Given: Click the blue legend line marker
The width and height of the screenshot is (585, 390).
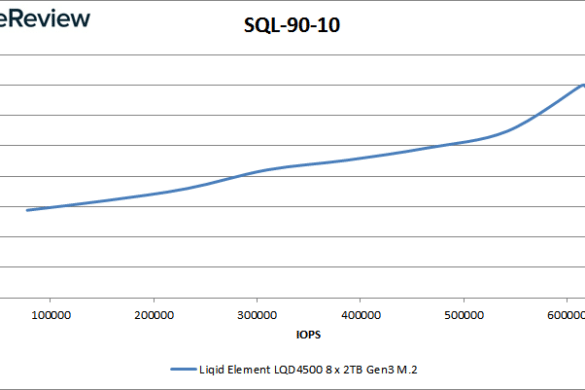Looking at the screenshot, I should click(184, 369).
